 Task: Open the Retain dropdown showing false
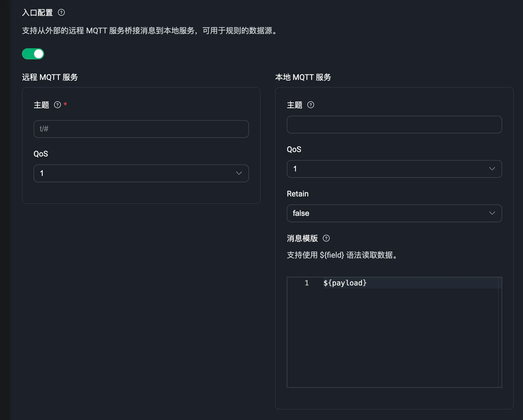394,213
